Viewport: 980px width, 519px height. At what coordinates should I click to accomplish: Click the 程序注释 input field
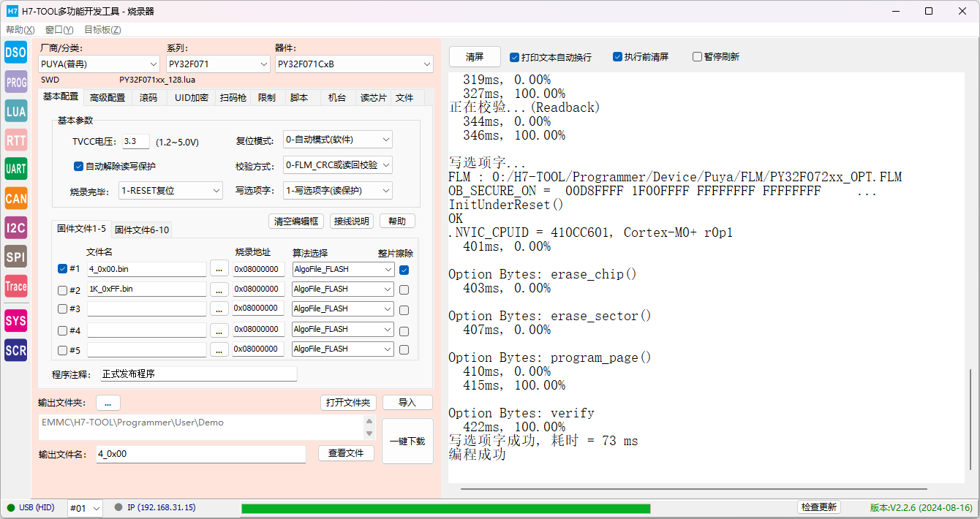coord(199,374)
